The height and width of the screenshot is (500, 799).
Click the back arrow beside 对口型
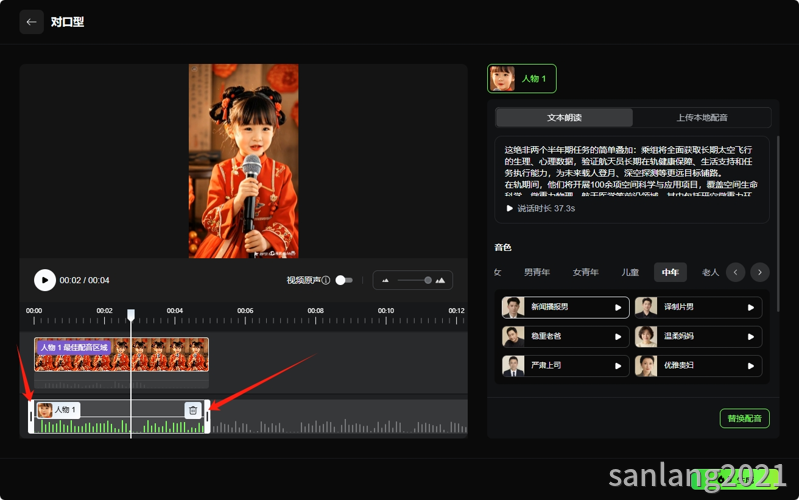click(31, 22)
